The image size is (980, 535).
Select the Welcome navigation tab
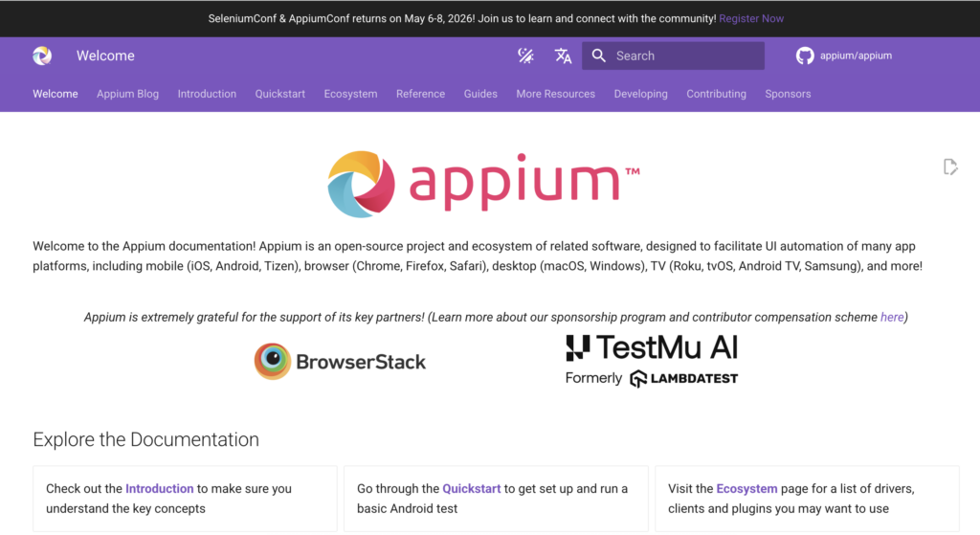pyautogui.click(x=55, y=94)
